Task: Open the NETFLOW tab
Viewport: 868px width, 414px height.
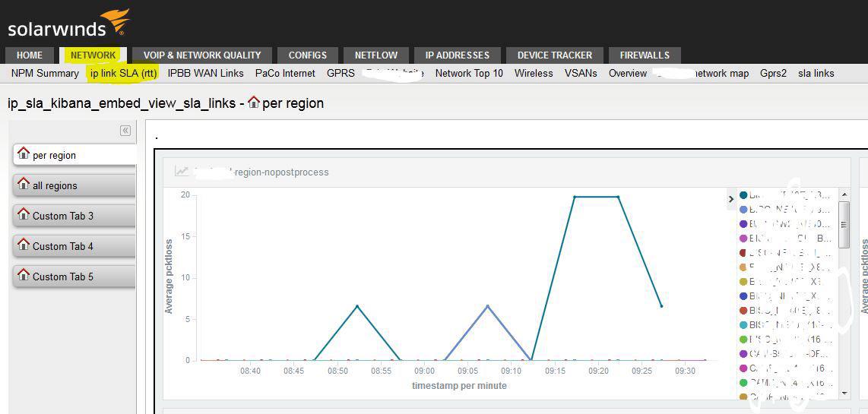Action: tap(376, 55)
